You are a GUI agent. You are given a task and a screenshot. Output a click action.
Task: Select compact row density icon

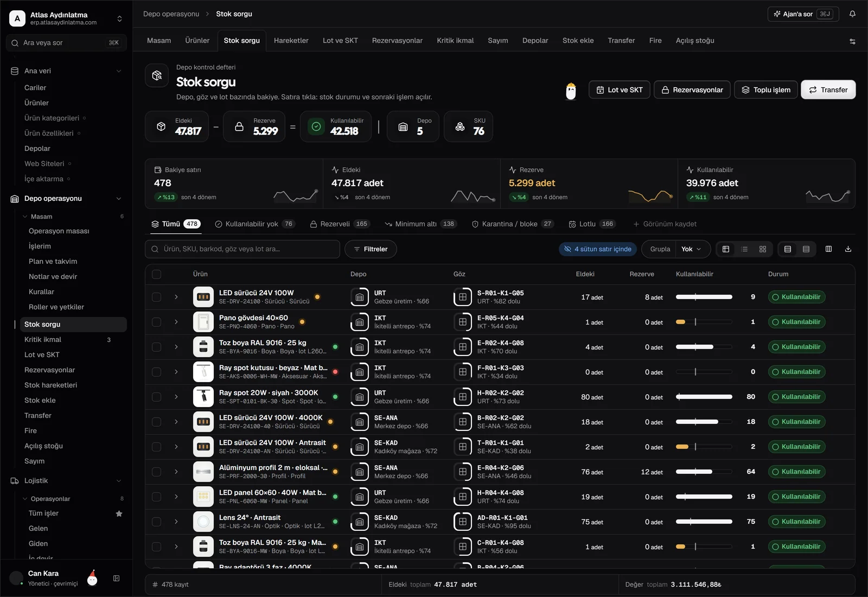[806, 249]
